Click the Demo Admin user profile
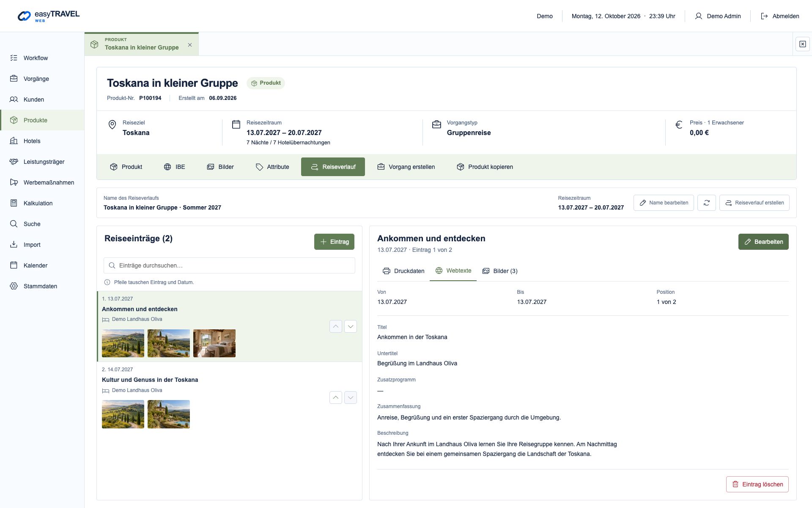This screenshot has height=508, width=812. coord(718,16)
